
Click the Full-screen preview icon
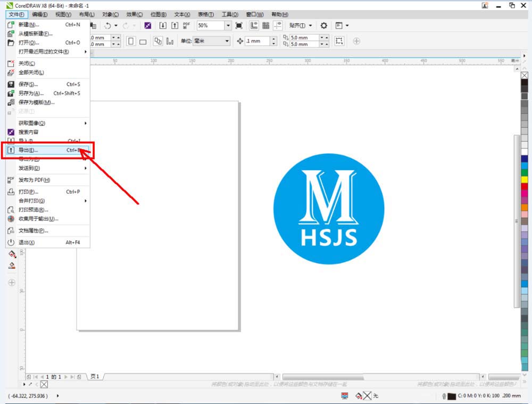(x=239, y=26)
